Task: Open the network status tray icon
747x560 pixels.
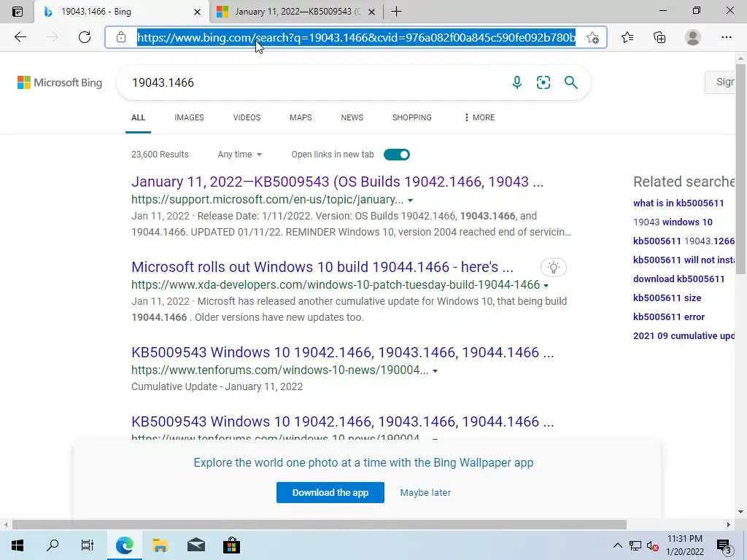Action: tap(635, 545)
